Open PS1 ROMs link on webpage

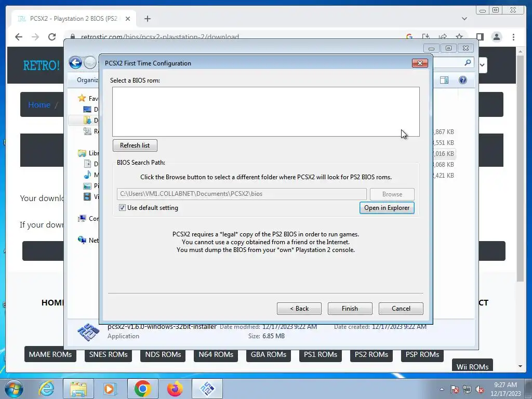(320, 354)
